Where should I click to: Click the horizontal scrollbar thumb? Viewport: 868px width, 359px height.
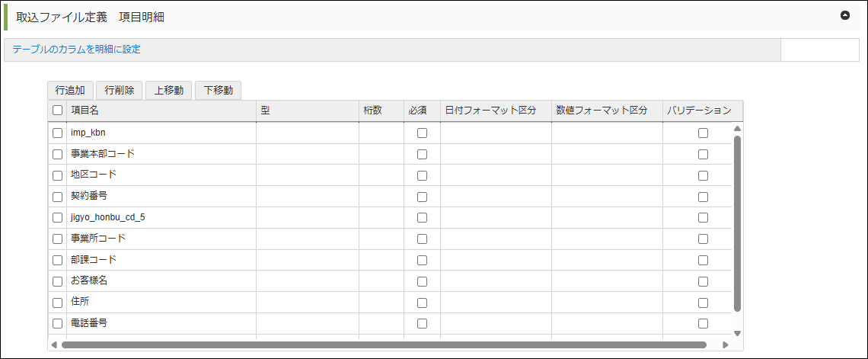pos(381,345)
